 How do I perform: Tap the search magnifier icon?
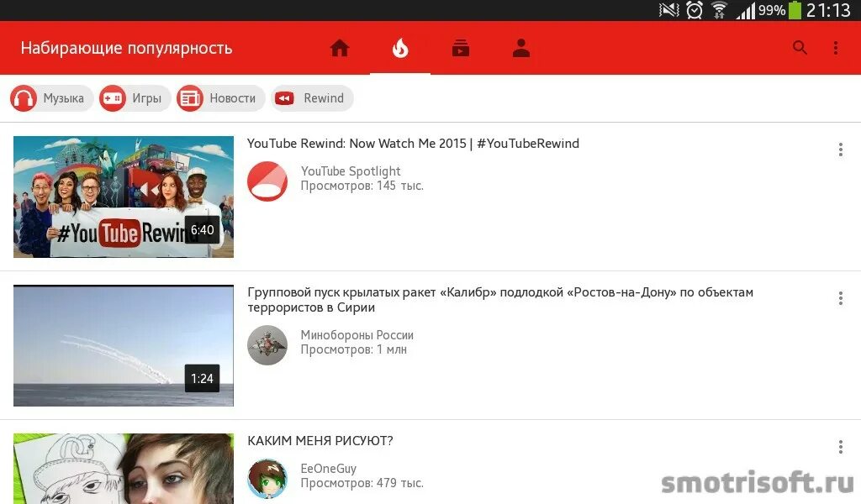pyautogui.click(x=800, y=48)
